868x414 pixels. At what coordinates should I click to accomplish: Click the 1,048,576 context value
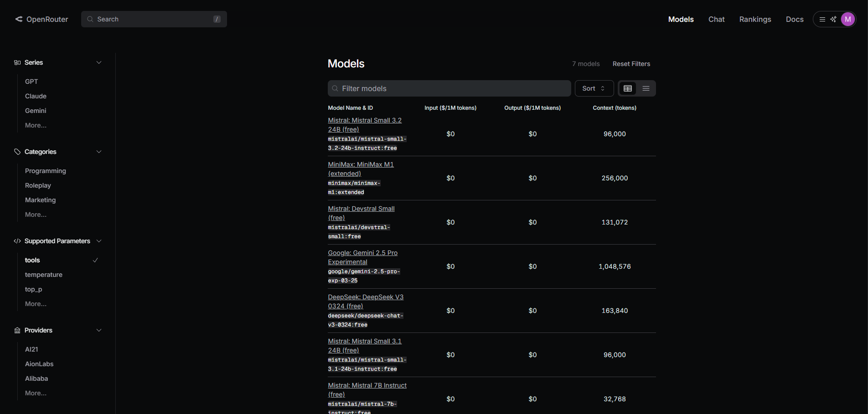coord(615,266)
